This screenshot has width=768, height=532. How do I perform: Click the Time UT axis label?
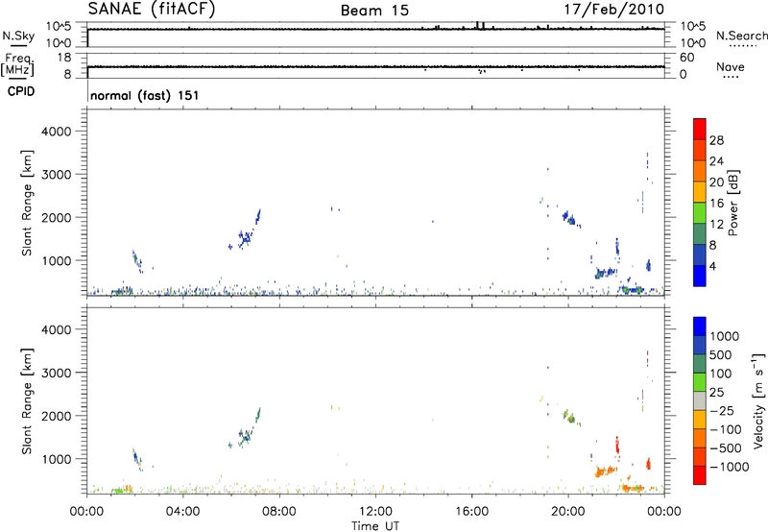pyautogui.click(x=375, y=526)
